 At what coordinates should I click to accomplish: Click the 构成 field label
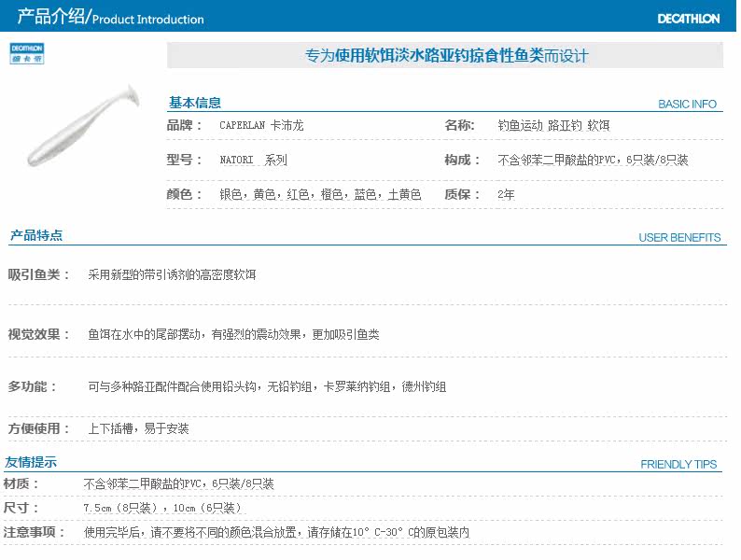(x=462, y=160)
